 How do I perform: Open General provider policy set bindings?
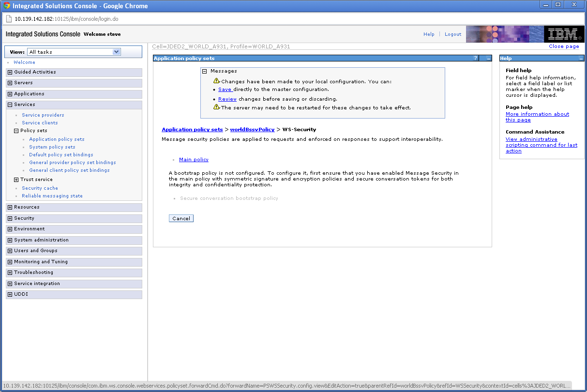(x=73, y=163)
